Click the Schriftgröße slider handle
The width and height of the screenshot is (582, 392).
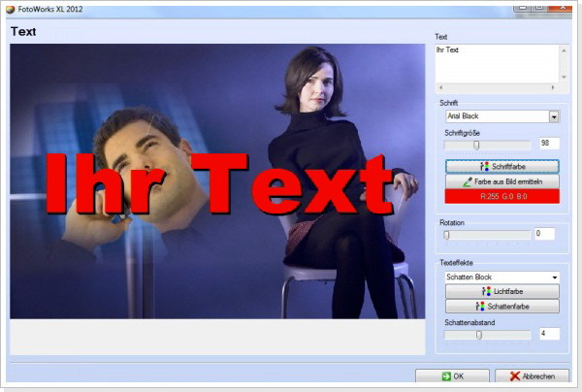476,145
